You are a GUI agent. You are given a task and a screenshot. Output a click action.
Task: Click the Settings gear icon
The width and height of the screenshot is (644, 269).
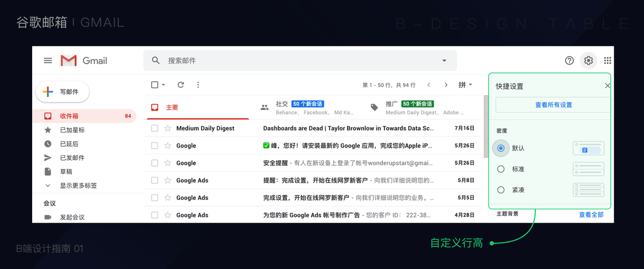(x=588, y=60)
